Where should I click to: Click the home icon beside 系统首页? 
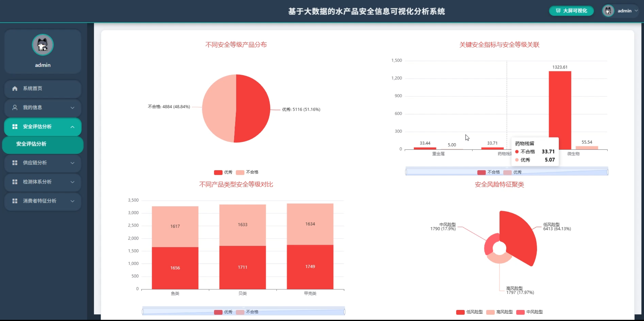pos(15,89)
